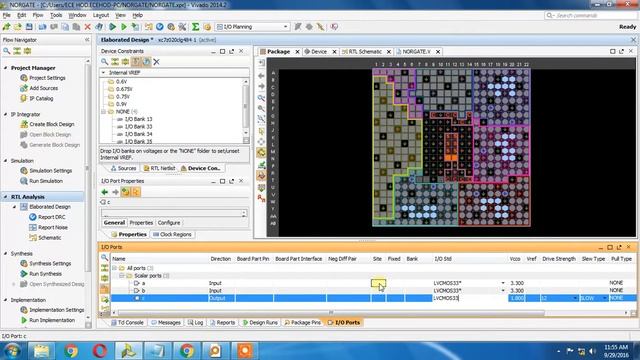Click the Windows Start button
Screen dimensions: 640x360
click(11, 351)
